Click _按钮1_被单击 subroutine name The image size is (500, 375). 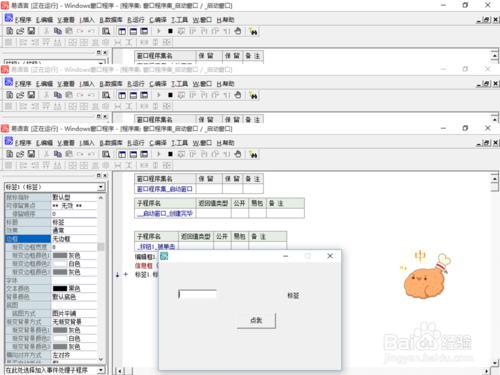click(x=156, y=247)
